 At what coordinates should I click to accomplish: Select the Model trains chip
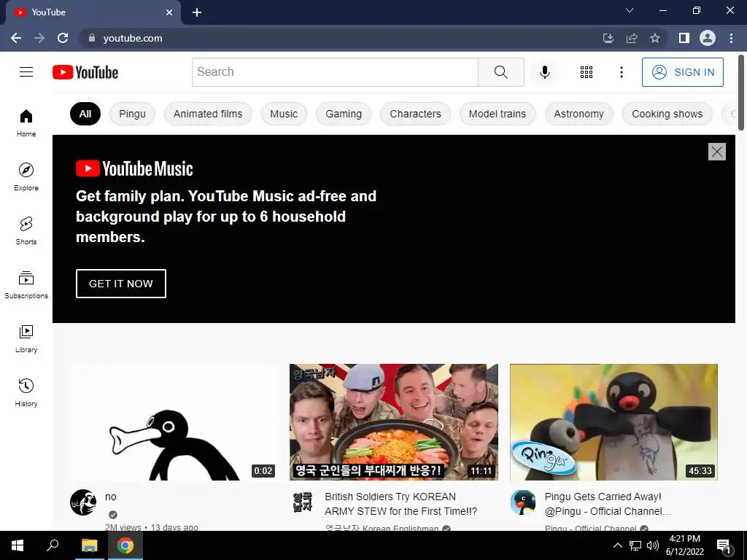pos(498,114)
